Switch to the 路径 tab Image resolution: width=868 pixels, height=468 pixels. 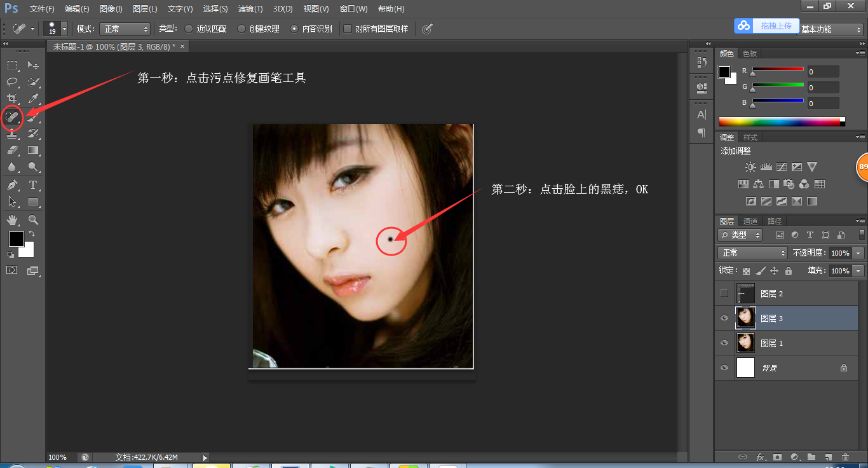[x=775, y=221]
